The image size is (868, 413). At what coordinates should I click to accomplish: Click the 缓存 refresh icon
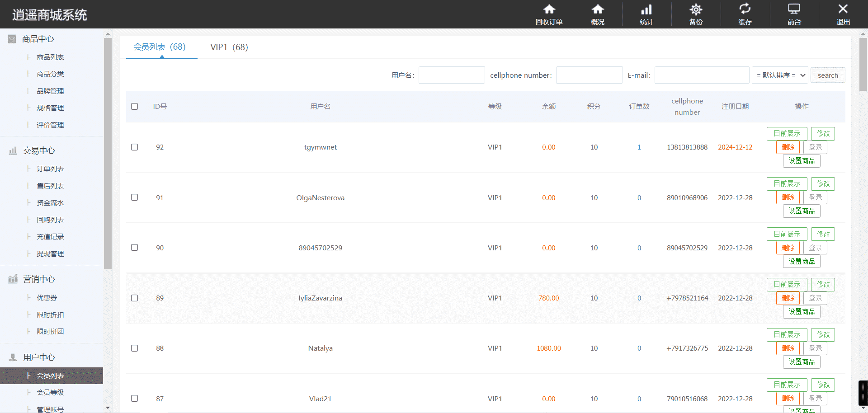(x=745, y=9)
